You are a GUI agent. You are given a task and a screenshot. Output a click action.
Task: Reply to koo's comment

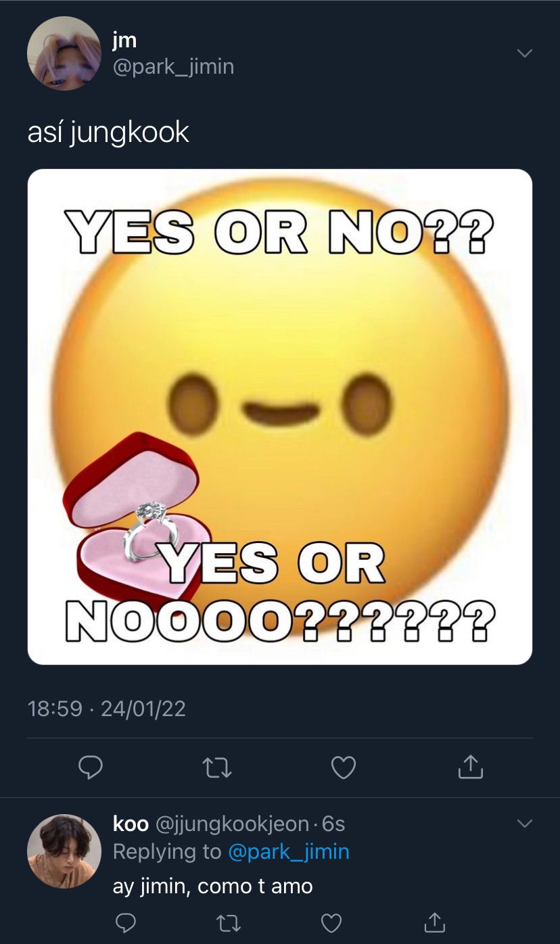click(126, 922)
